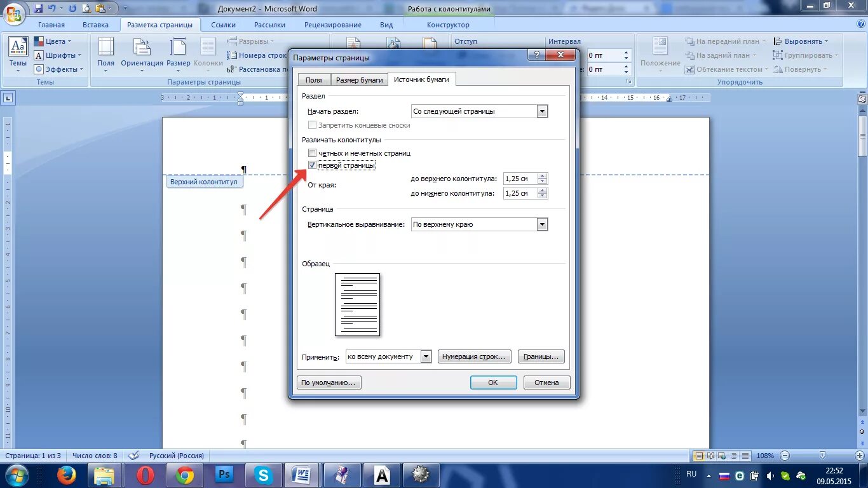Expand Начать раздел combo box
The width and height of the screenshot is (868, 488).
click(x=542, y=111)
